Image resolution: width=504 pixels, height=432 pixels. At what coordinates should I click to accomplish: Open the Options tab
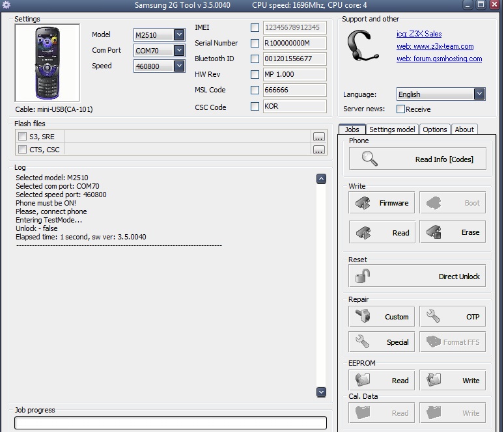click(434, 129)
